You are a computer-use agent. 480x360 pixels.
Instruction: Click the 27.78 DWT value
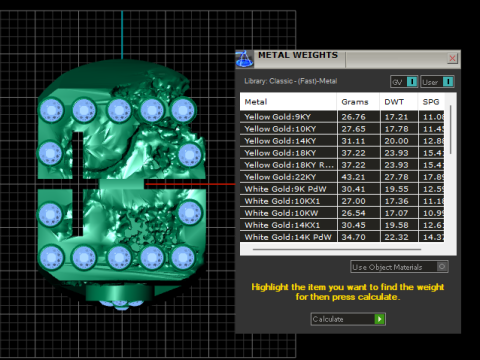(x=396, y=177)
